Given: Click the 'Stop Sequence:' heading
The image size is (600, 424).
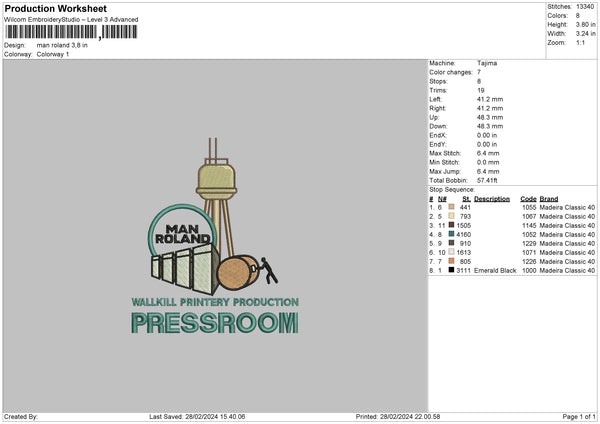Looking at the screenshot, I should click(452, 190).
